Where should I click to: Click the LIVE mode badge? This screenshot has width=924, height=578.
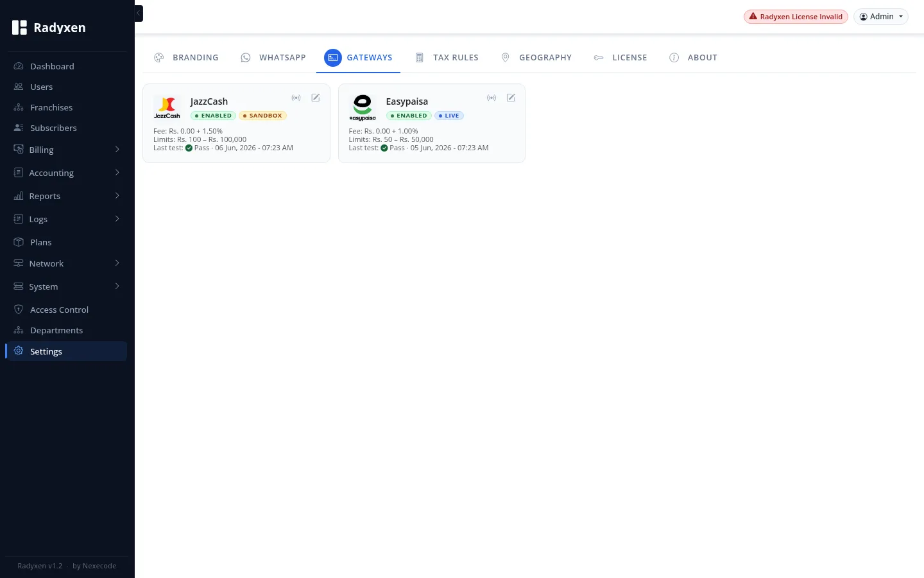(449, 116)
